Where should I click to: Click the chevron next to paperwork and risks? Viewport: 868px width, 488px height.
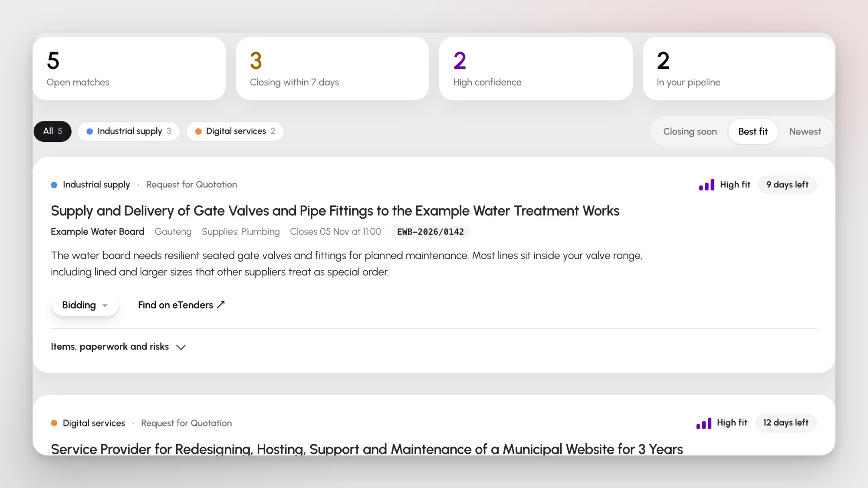point(181,347)
